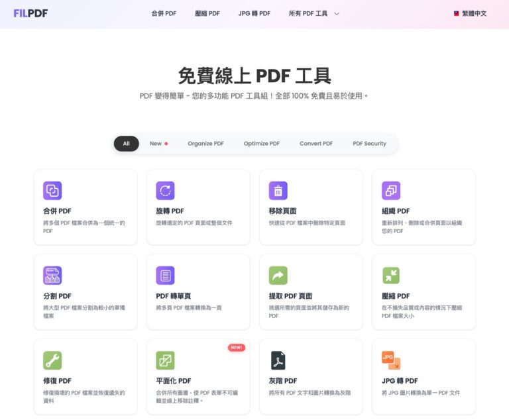Open the JPG 轉 PDF card title
The height and width of the screenshot is (420, 509).
(400, 381)
